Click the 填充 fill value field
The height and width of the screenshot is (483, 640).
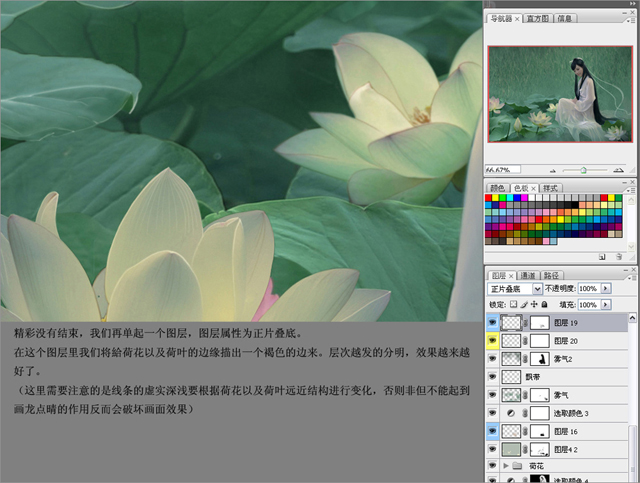(589, 305)
